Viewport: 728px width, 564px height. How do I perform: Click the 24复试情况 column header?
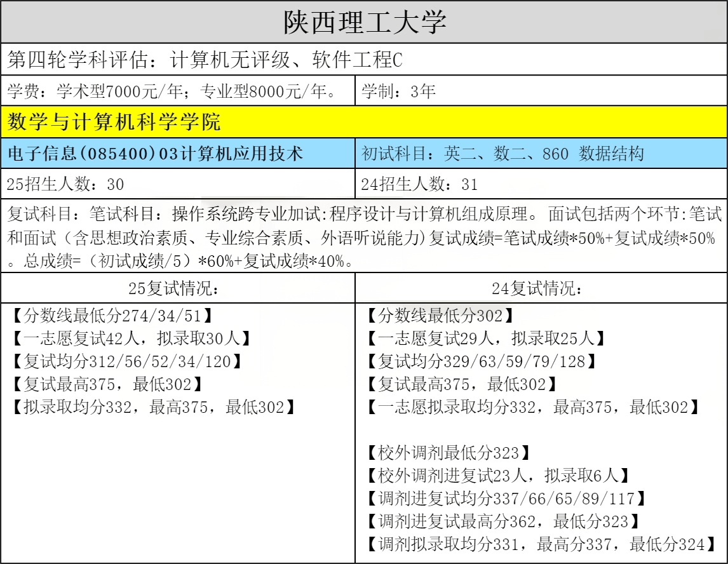541,288
